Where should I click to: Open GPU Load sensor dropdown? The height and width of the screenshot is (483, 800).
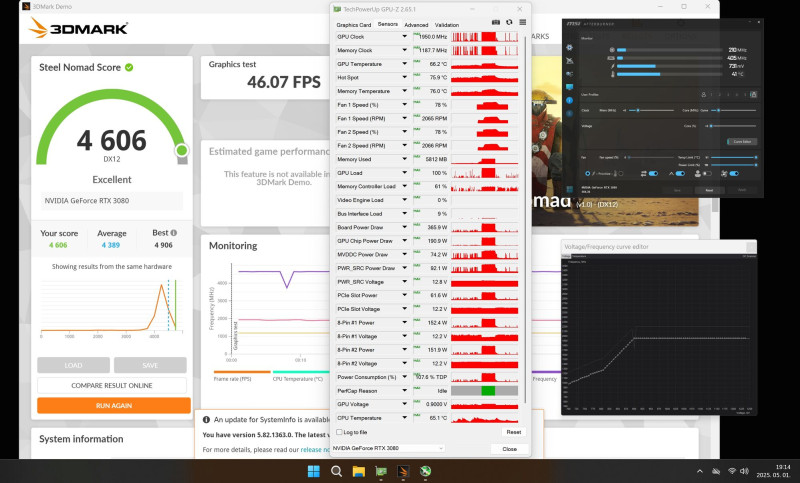(405, 173)
